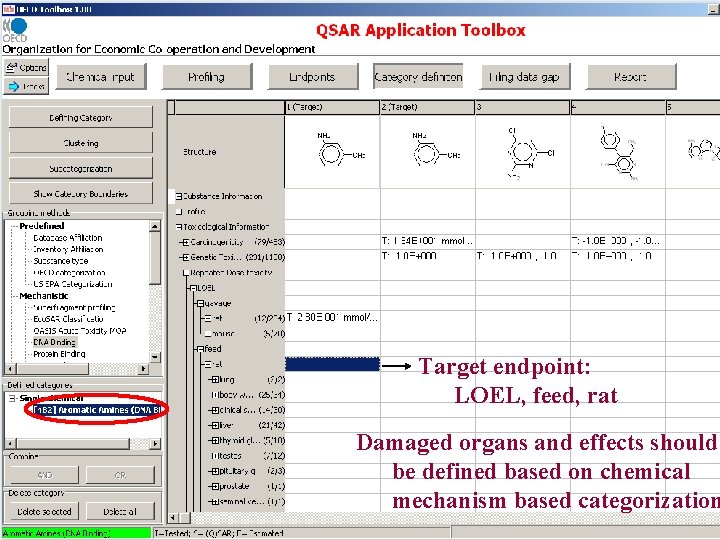Select the Mechanistic group heading
This screenshot has width=720, height=540.
44,296
